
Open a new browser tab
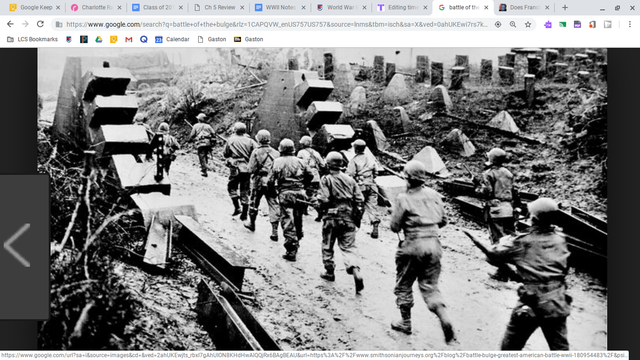pos(565,7)
